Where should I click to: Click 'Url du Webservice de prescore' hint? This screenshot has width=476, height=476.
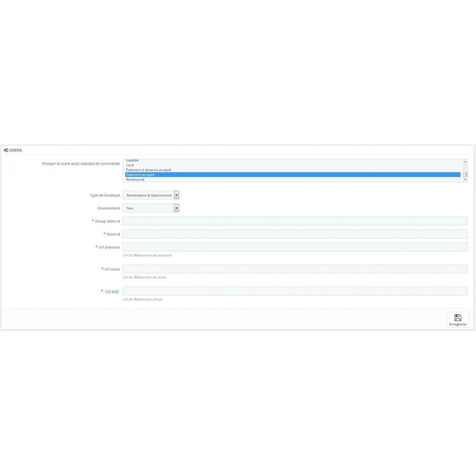[x=148, y=255]
